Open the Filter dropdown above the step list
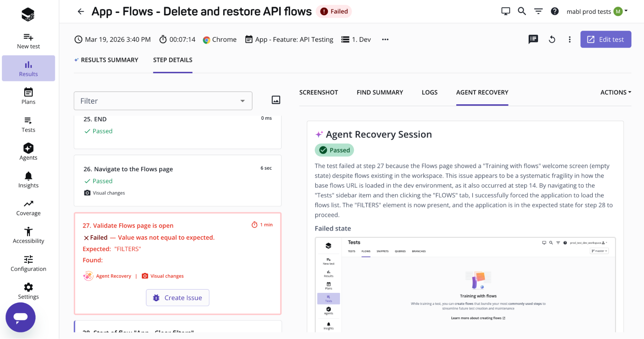This screenshot has height=339, width=644. click(163, 101)
